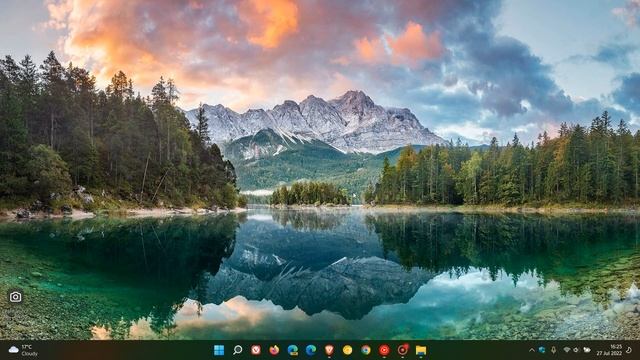640x360 pixels.
Task: Open weather widget showing Cloudy
Action: pos(23,350)
